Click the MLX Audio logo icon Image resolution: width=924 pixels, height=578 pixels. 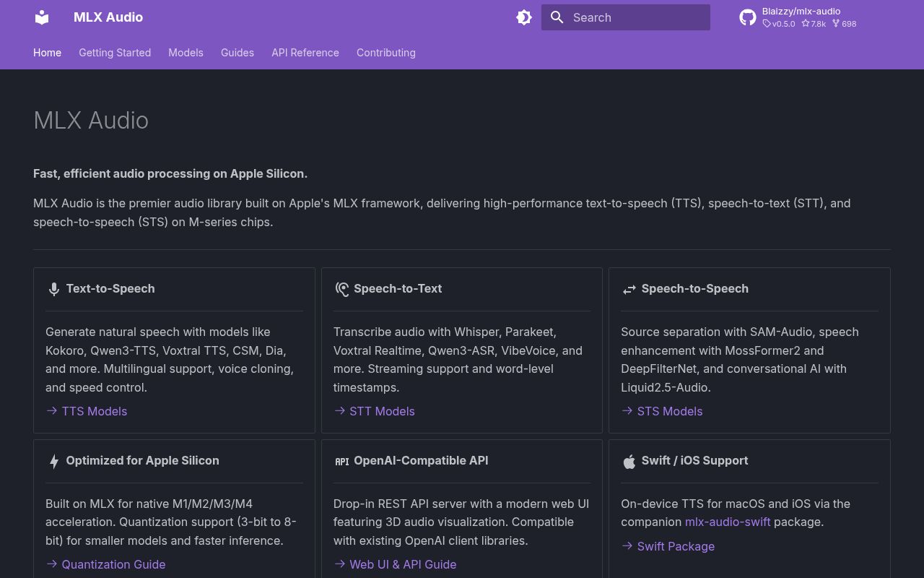pos(42,17)
